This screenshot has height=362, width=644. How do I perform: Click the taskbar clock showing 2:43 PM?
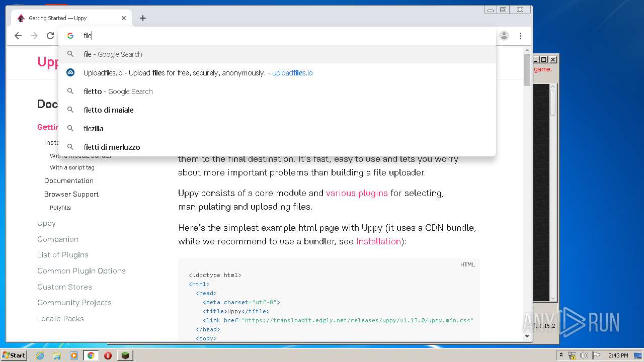click(618, 355)
